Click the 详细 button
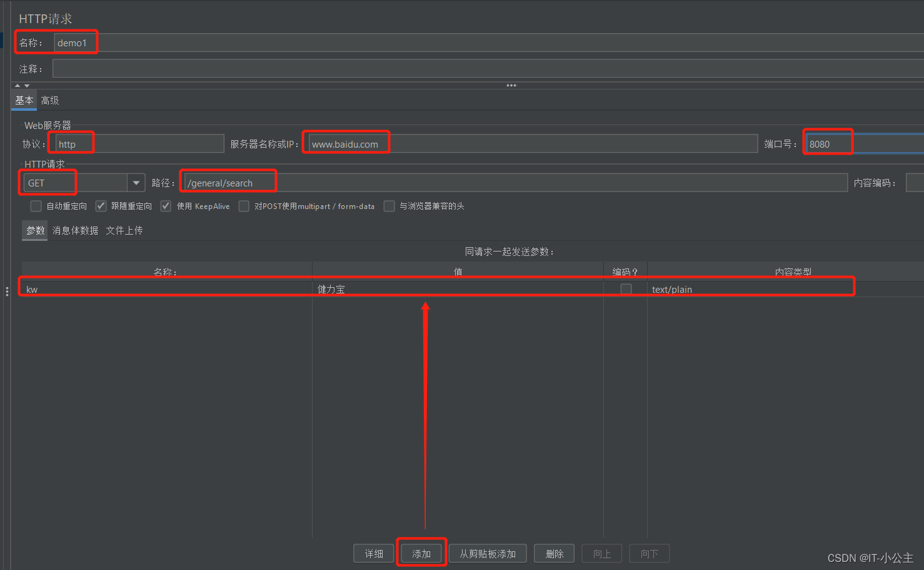 374,554
